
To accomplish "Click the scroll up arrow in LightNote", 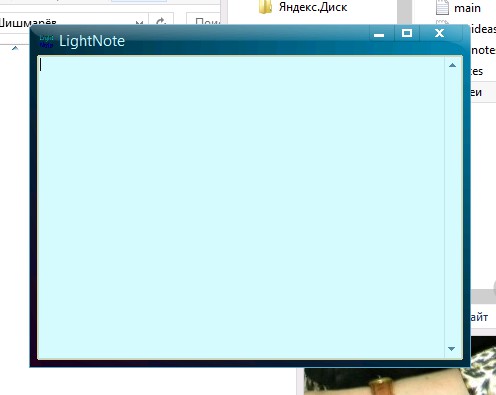I will click(x=452, y=65).
